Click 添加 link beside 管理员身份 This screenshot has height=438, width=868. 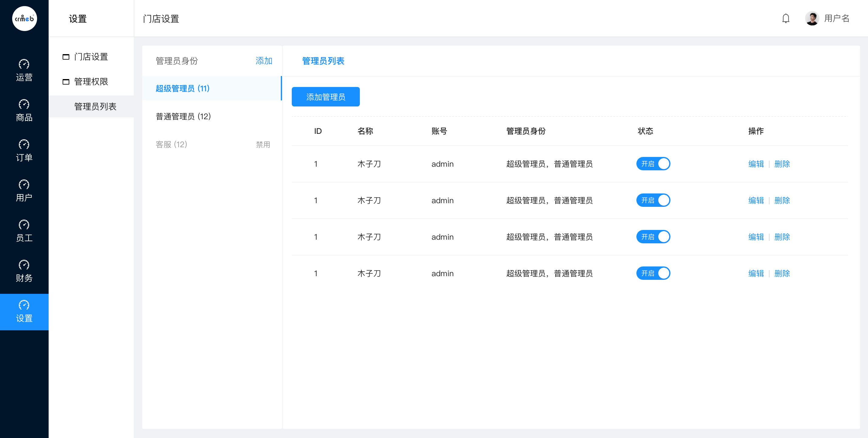(x=264, y=61)
